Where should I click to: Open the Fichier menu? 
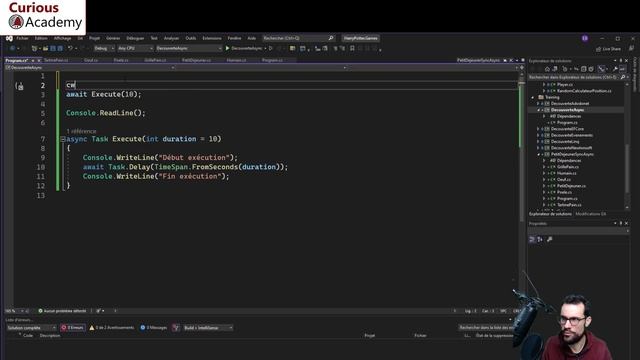(22, 38)
